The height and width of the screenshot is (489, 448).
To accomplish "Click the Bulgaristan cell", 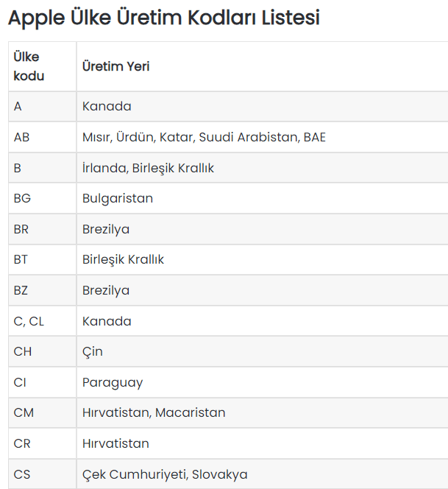I will [x=263, y=198].
